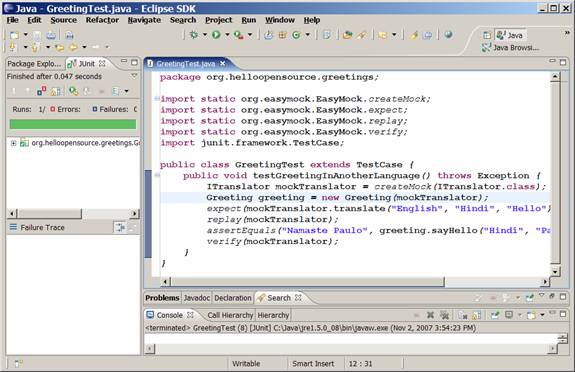Click the New Java Class icon
This screenshot has width=575, height=372.
[x=296, y=35]
